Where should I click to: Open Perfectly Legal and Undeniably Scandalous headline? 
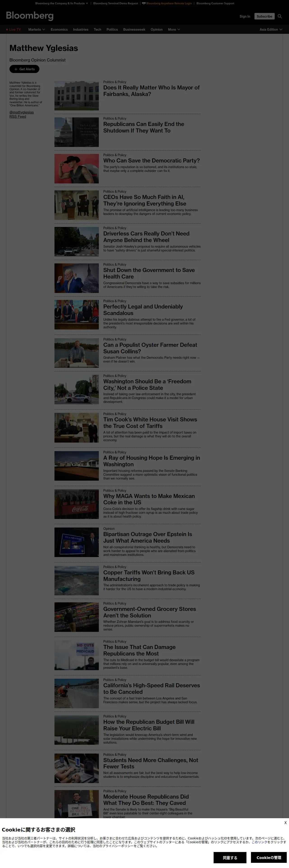pos(143,310)
